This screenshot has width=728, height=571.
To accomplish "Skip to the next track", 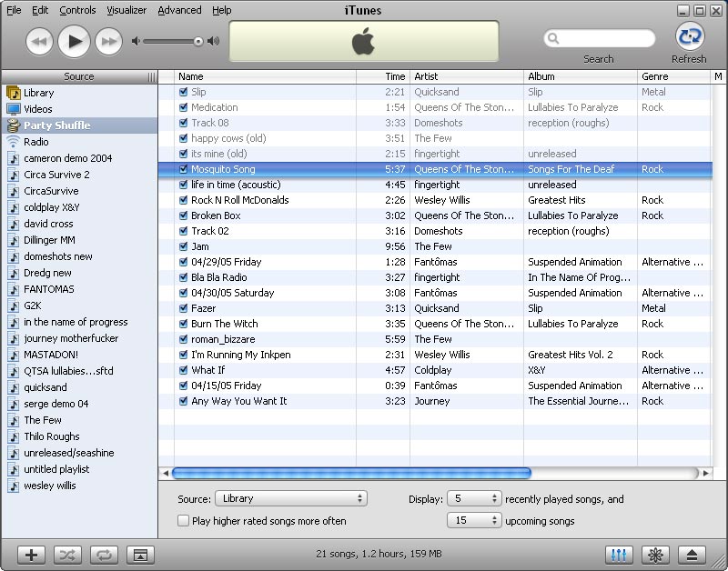I will click(108, 41).
